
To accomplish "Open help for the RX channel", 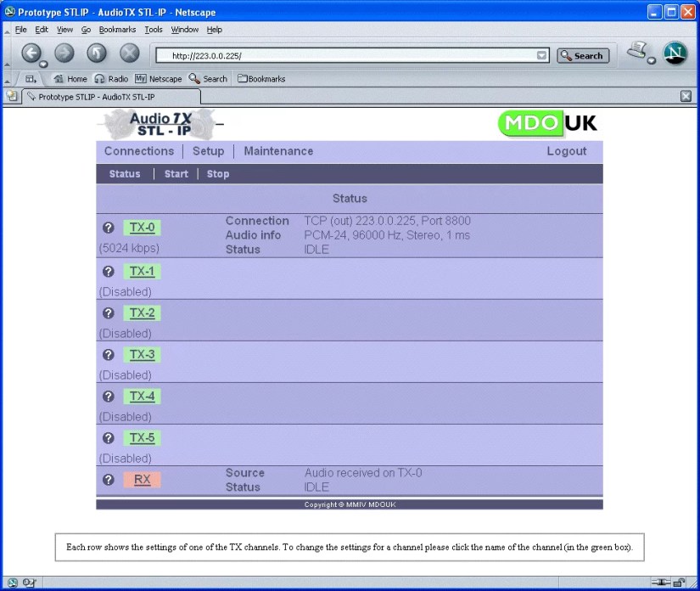I will coord(108,480).
